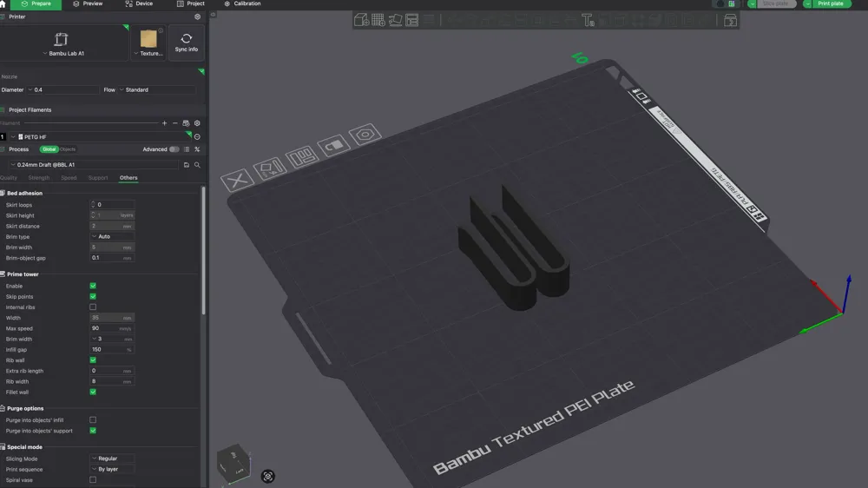Switch to the Preview tab
This screenshot has height=488, width=868.
(x=88, y=3)
